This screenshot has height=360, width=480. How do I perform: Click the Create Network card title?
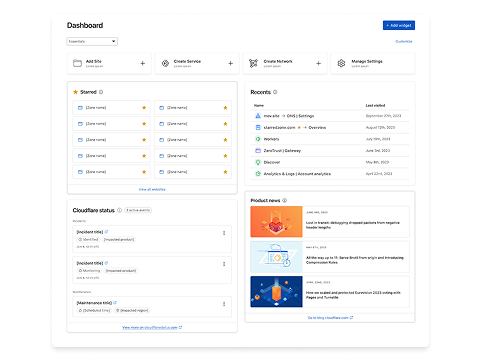278,61
